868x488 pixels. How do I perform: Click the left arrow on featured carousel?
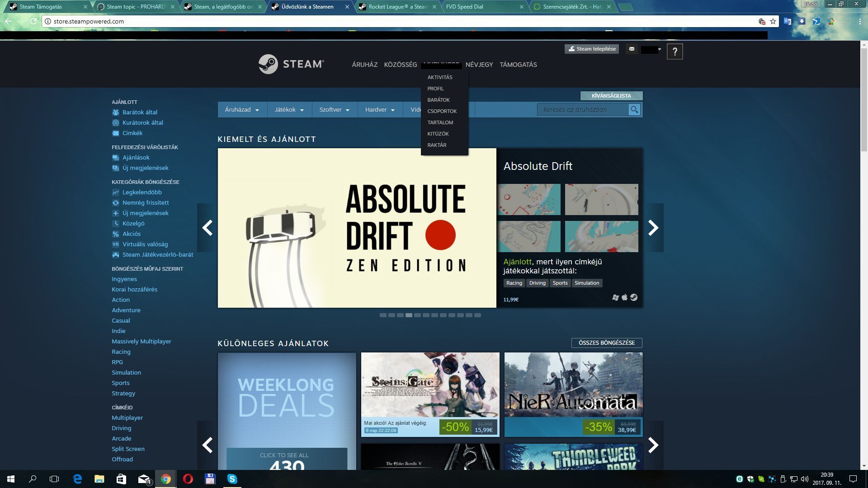tap(207, 228)
